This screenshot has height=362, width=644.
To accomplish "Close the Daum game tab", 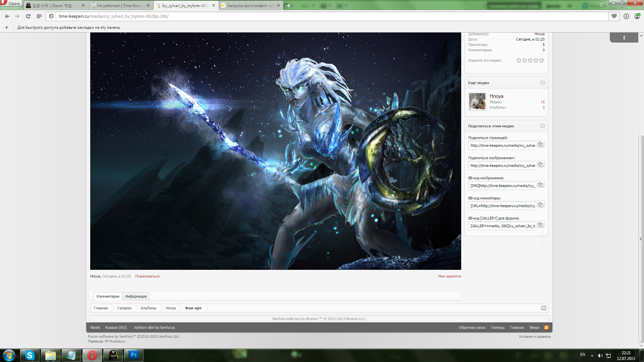I will (83, 5).
